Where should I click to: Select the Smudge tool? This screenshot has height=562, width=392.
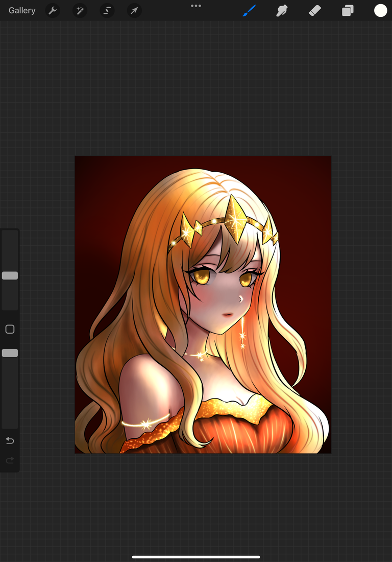click(x=282, y=10)
